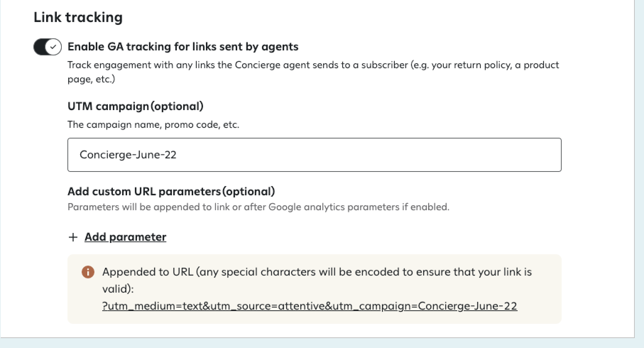Screen dimensions: 644x348
Task: Click the checkmark knob inside the tracking switch
Action: (54, 47)
